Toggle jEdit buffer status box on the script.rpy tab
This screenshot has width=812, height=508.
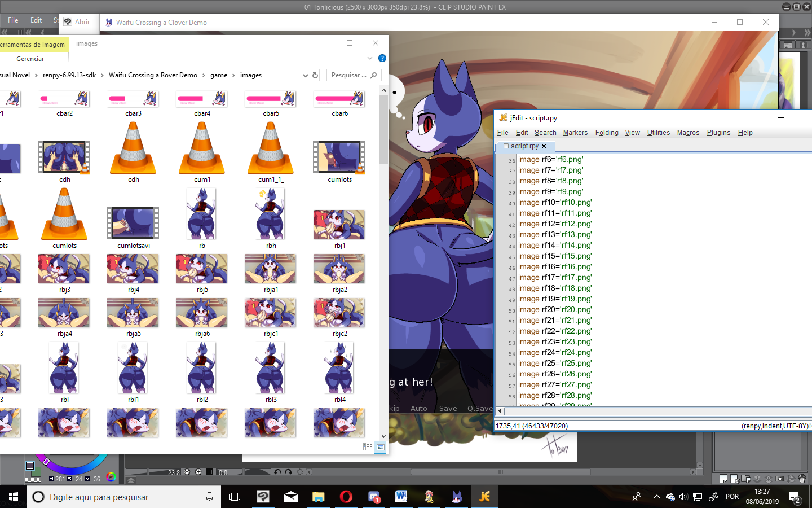(x=506, y=146)
